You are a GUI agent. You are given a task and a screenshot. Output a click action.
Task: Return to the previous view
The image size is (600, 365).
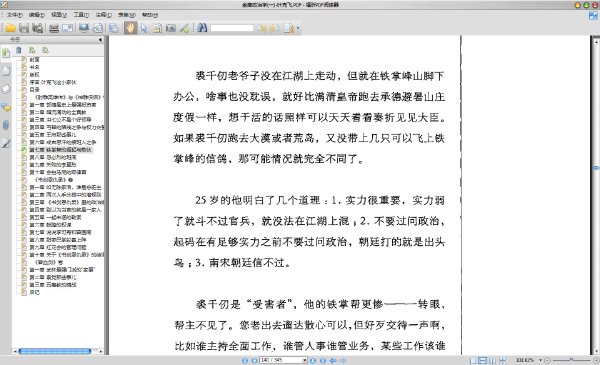tap(333, 360)
